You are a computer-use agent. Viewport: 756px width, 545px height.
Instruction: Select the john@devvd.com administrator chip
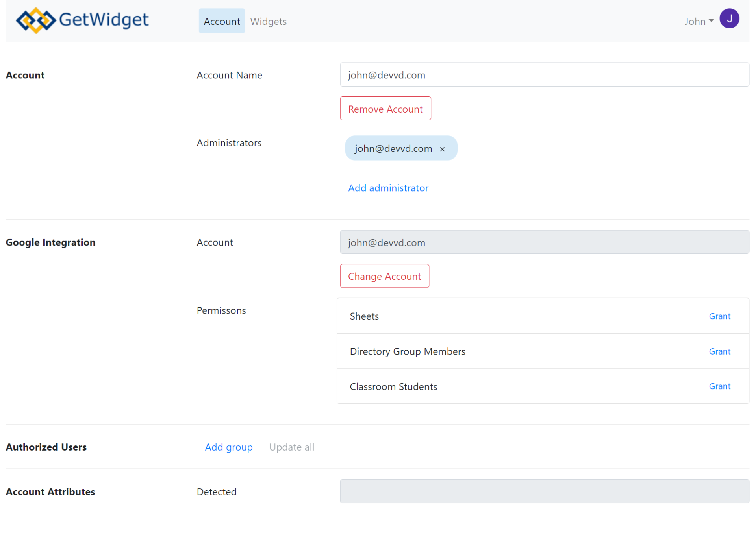pos(393,149)
